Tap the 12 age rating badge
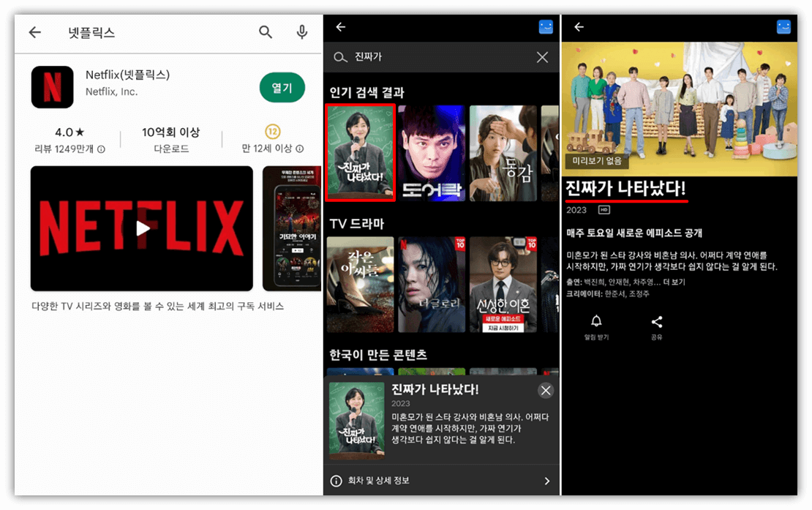 (x=273, y=132)
